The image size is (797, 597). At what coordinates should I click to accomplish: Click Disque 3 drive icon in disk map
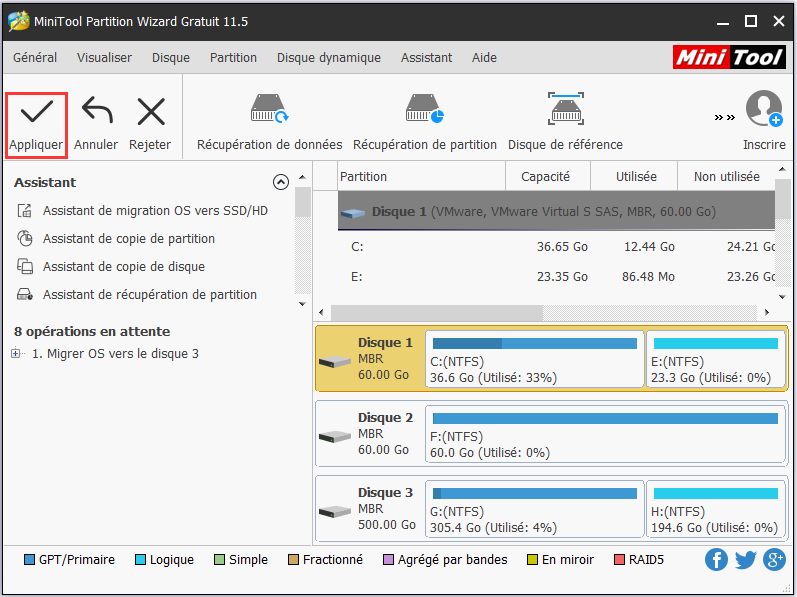(334, 511)
